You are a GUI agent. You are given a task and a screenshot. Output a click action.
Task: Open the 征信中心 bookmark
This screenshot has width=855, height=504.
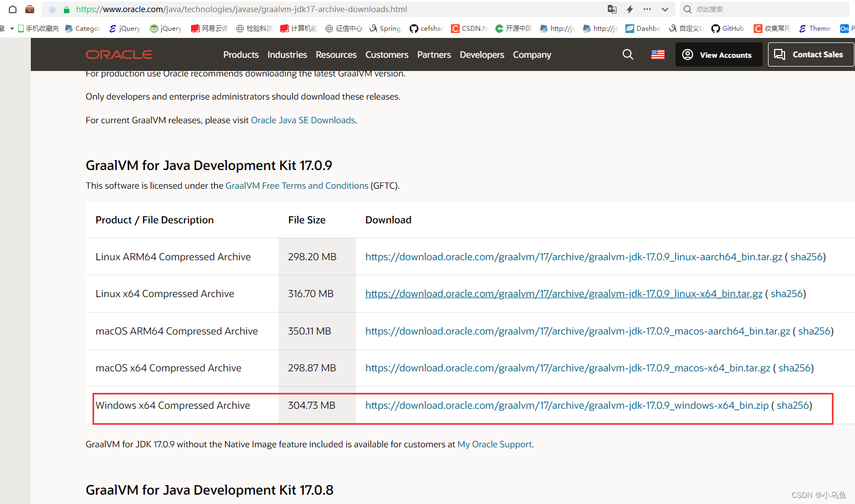click(344, 29)
